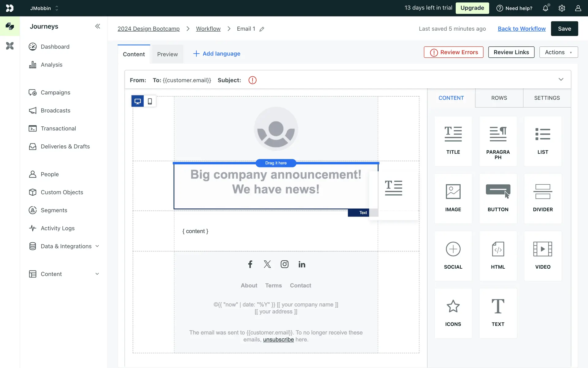
Task: Open the Actions dropdown
Action: tap(558, 52)
